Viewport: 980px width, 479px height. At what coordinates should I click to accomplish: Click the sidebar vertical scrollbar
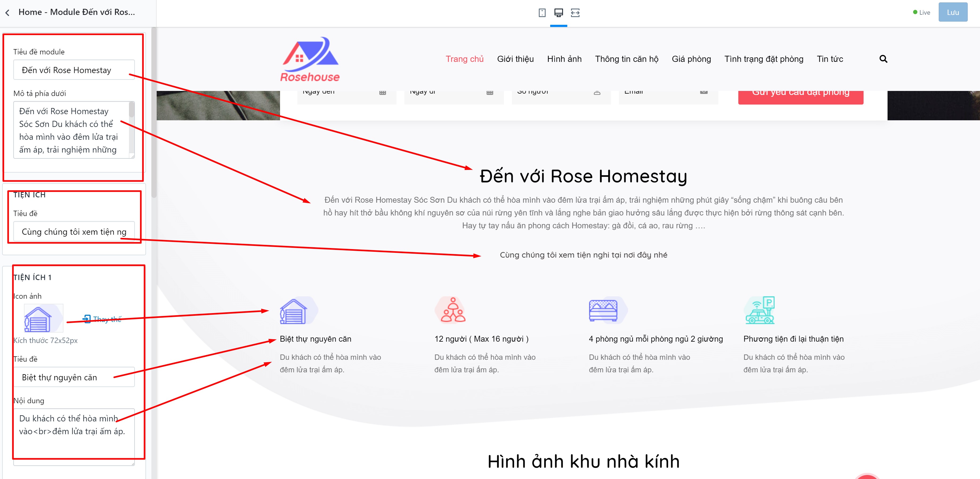click(x=154, y=113)
